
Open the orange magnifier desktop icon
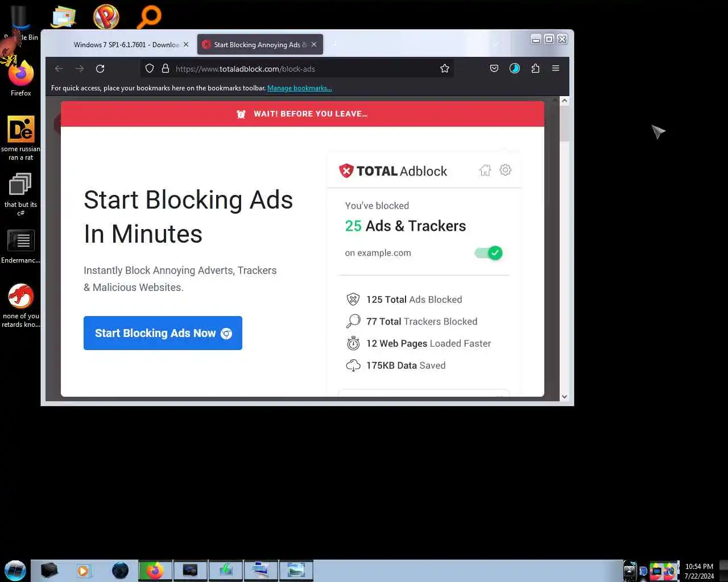click(149, 16)
